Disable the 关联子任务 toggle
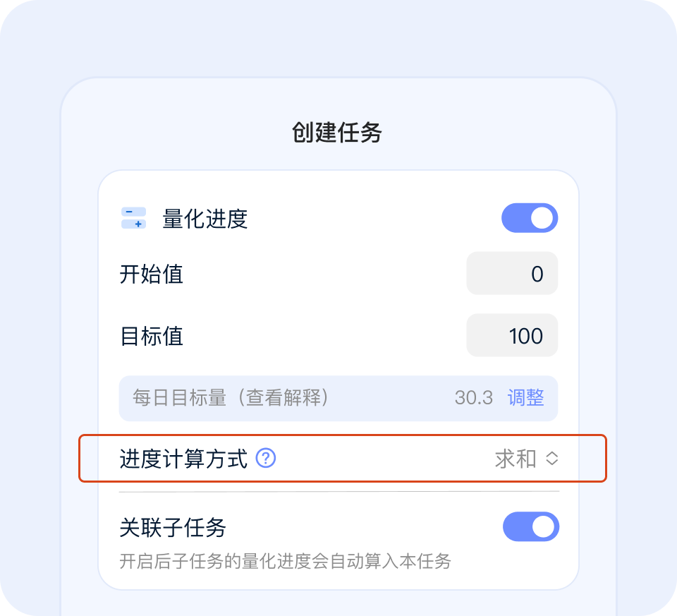The height and width of the screenshot is (616, 677). coord(530,527)
